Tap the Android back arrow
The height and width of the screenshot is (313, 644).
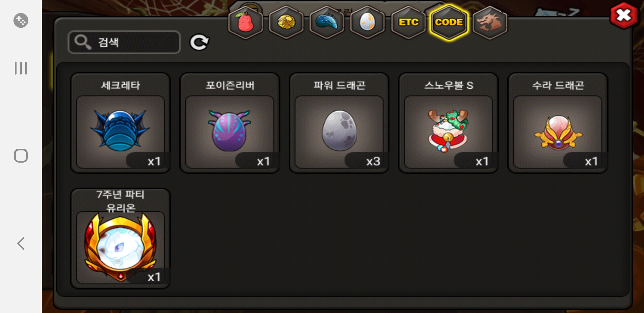pyautogui.click(x=21, y=243)
